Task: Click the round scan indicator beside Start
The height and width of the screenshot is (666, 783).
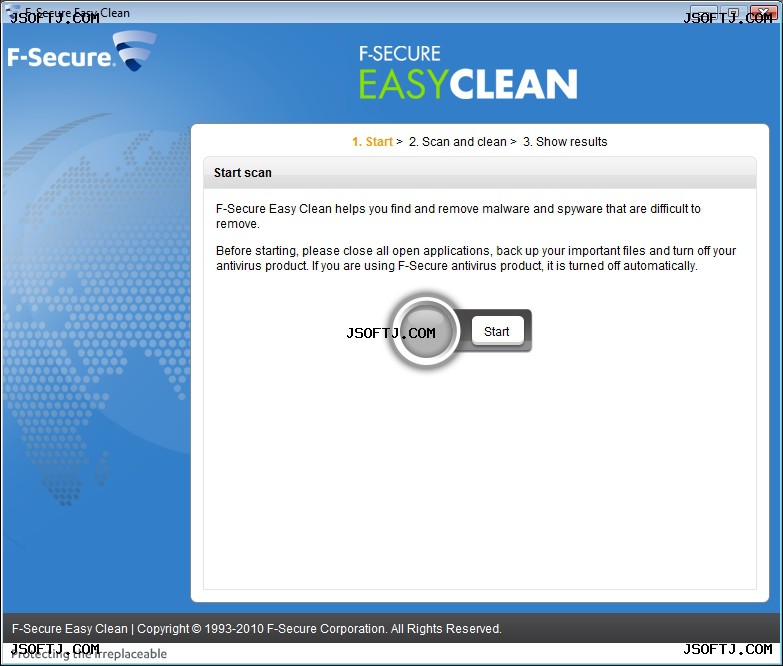Action: click(425, 332)
